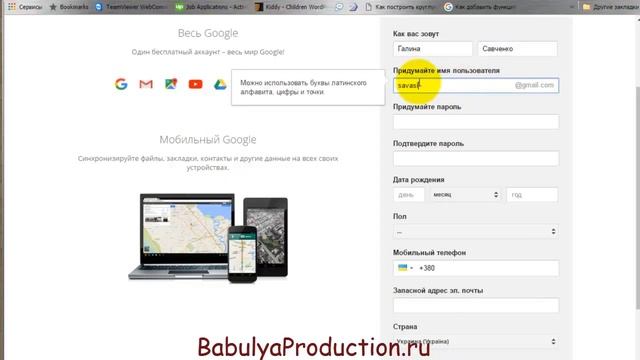Click the devices image with laptop and phones

[x=208, y=238]
